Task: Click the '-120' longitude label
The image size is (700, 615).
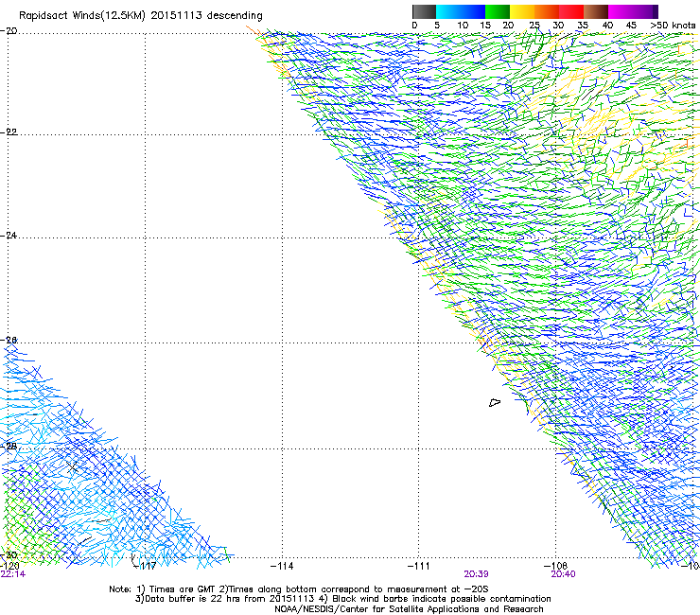Action: pos(9,566)
